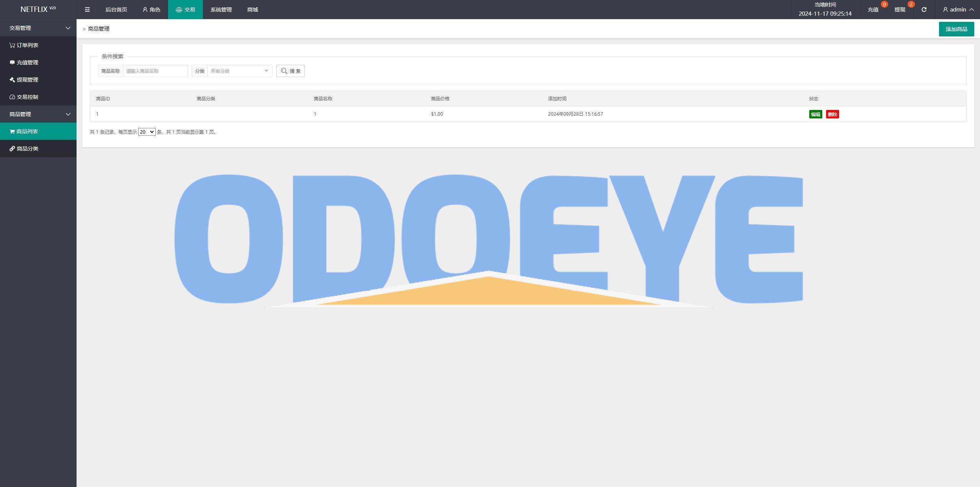The image size is (980, 487).
Task: Toggle the sidebar collapse hamburger icon
Action: 87,10
